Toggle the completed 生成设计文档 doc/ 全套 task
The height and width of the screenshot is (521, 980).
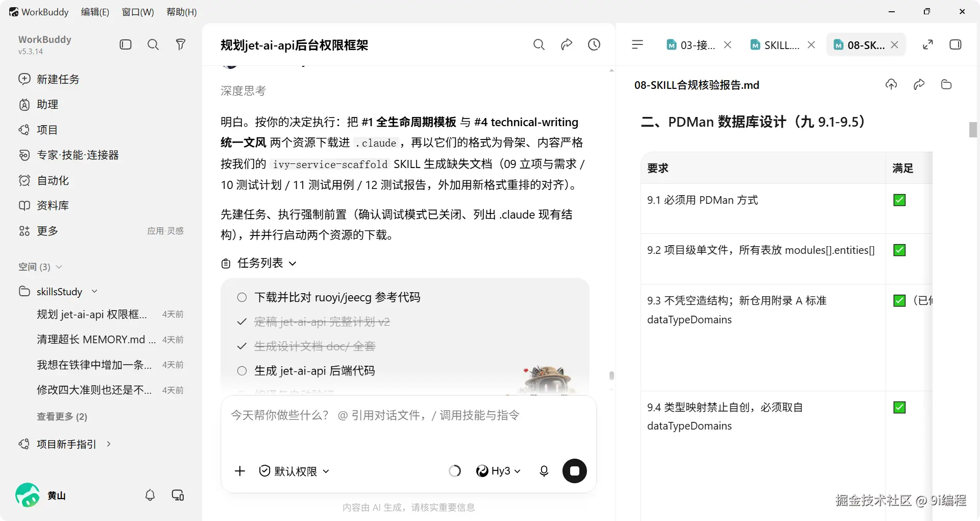242,346
